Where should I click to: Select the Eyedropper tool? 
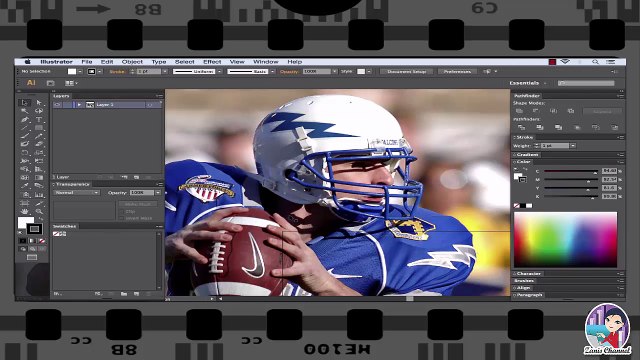24,186
